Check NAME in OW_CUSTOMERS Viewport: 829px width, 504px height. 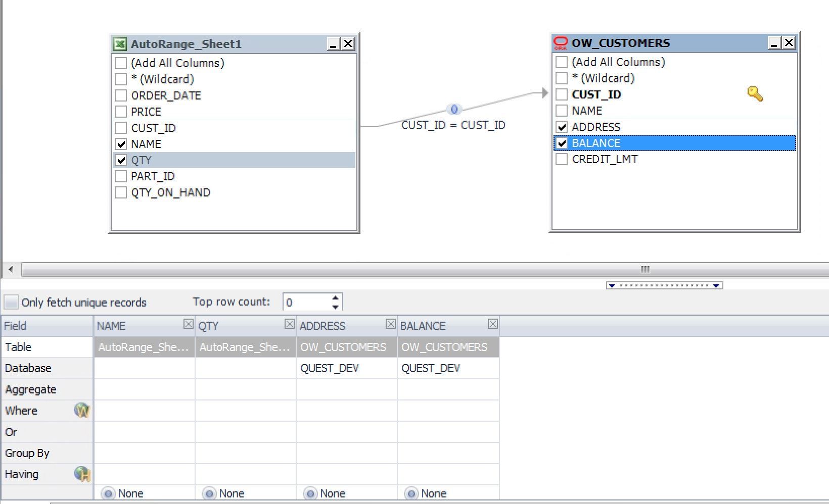click(x=562, y=111)
